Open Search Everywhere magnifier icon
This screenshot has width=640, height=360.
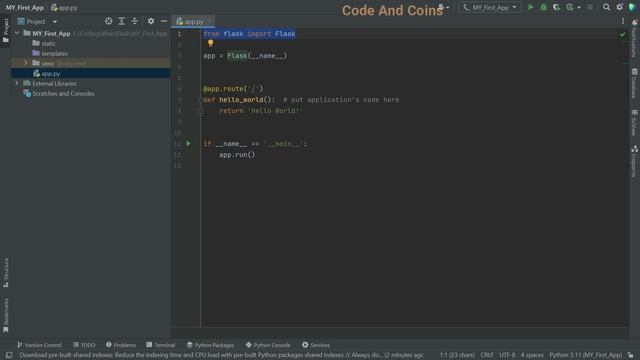click(607, 7)
